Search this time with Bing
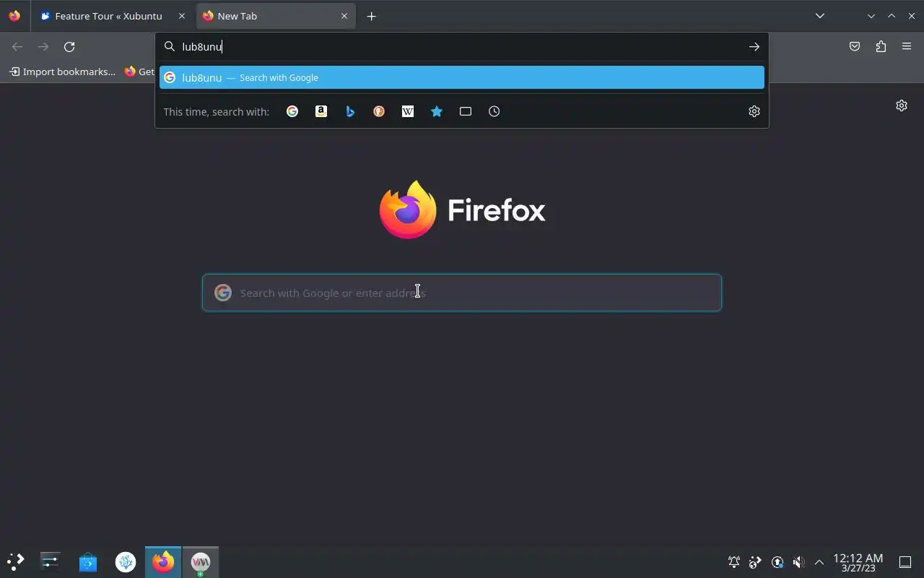 click(x=350, y=111)
